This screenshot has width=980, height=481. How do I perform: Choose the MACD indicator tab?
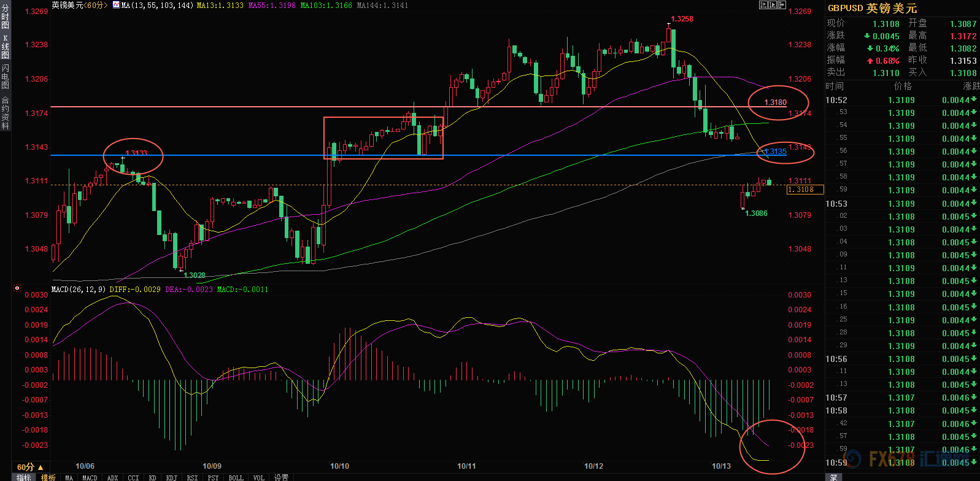(x=90, y=477)
